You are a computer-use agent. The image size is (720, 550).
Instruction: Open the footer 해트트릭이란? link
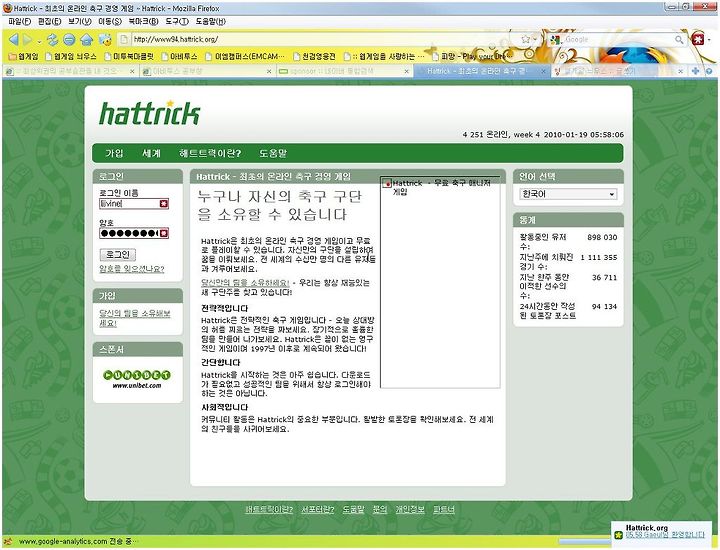click(269, 509)
